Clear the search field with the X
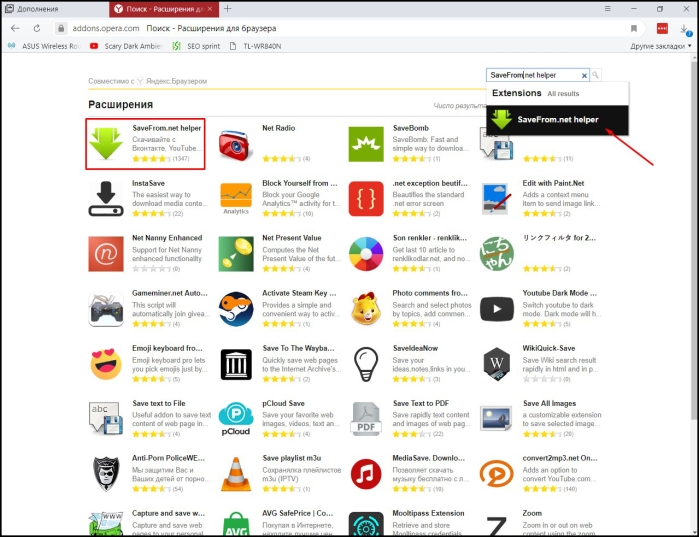699x537 pixels. pyautogui.click(x=584, y=75)
